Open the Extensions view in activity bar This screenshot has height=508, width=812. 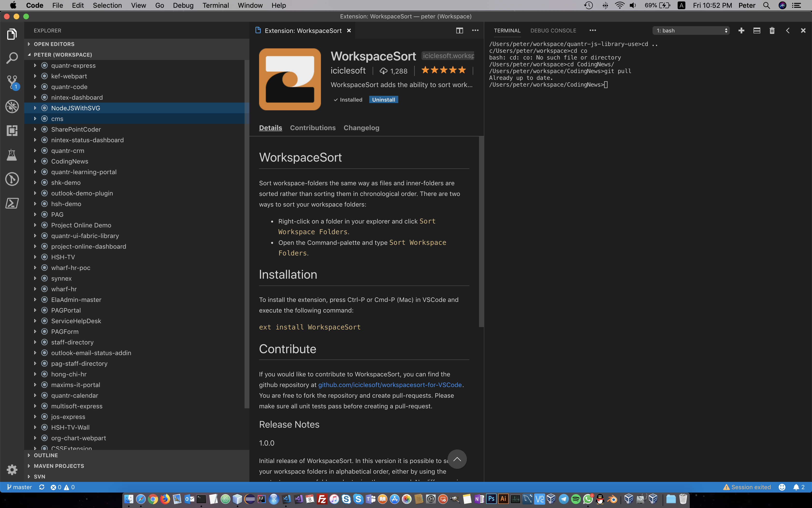[12, 130]
